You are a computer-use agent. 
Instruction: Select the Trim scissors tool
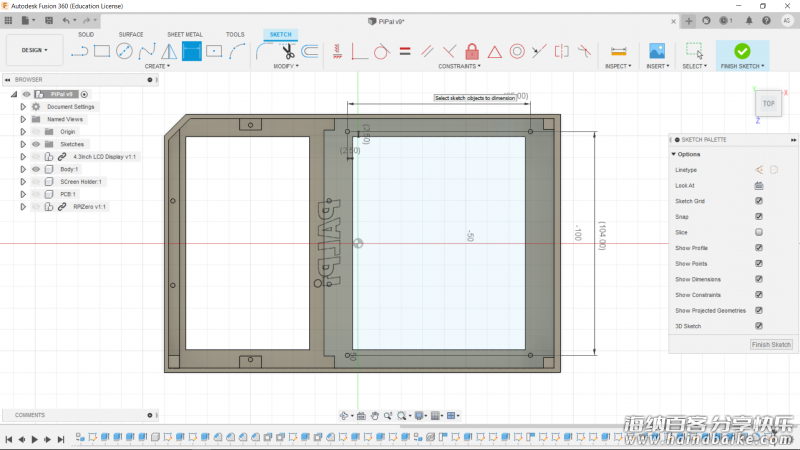tap(288, 51)
